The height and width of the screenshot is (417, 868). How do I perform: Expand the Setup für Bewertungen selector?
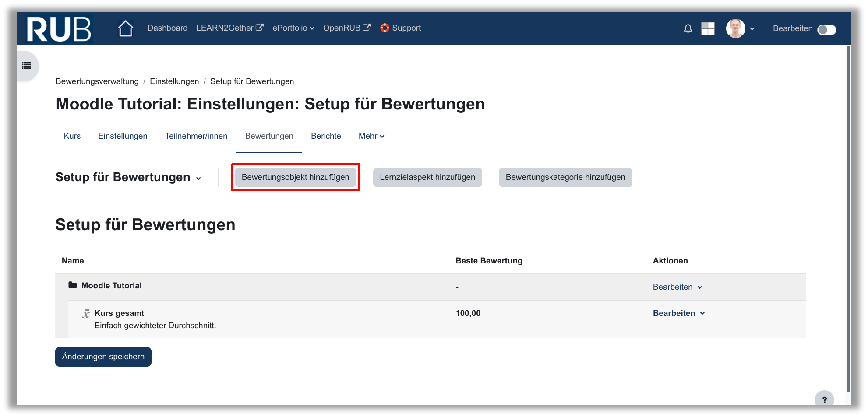pos(128,177)
